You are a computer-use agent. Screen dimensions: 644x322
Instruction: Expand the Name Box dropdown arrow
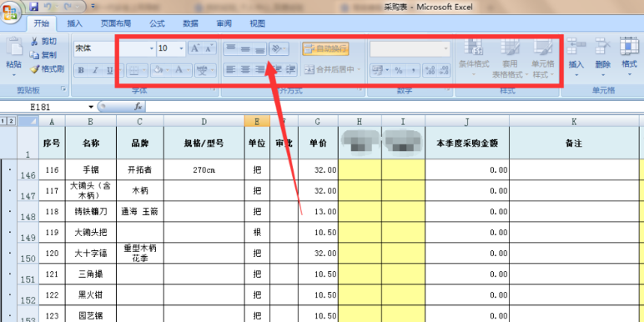(x=91, y=107)
